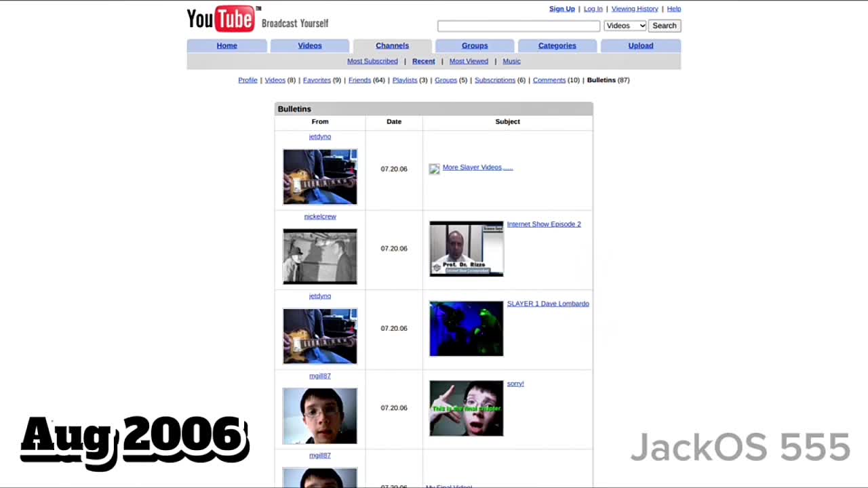The image size is (868, 488).
Task: Choose Most Subscribed channel filter
Action: click(x=372, y=61)
